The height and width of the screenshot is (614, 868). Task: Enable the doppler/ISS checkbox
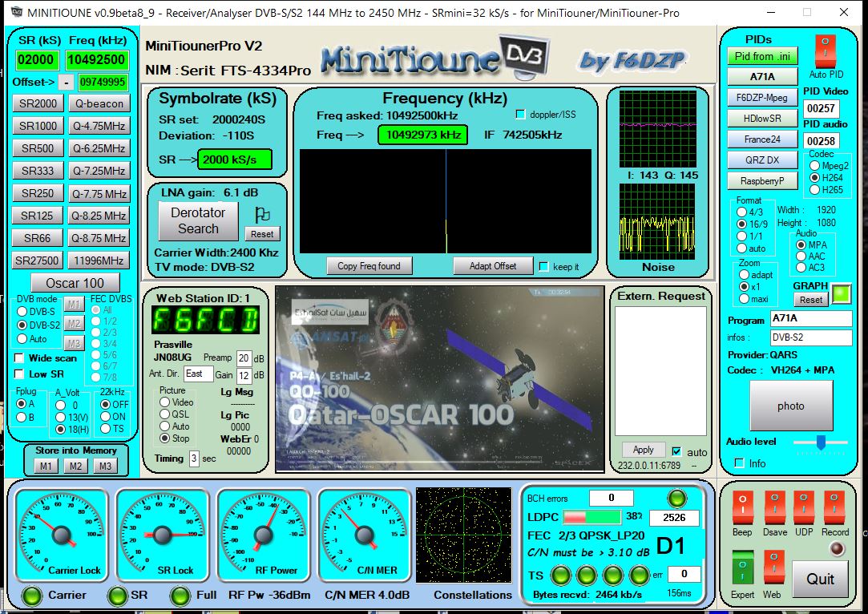tap(520, 115)
